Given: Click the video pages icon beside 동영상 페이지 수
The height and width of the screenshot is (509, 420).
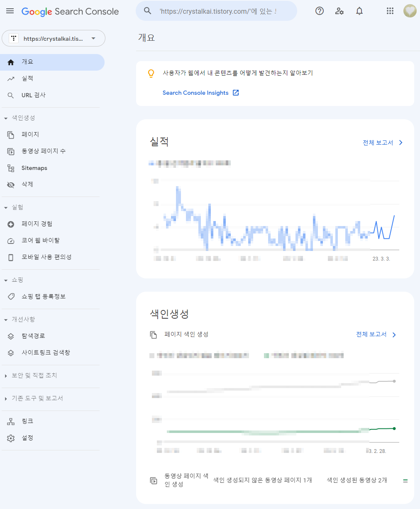Looking at the screenshot, I should (11, 152).
